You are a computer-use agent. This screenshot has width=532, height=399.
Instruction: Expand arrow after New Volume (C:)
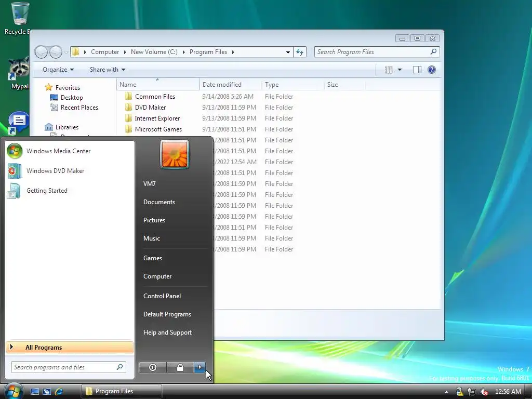pos(183,52)
